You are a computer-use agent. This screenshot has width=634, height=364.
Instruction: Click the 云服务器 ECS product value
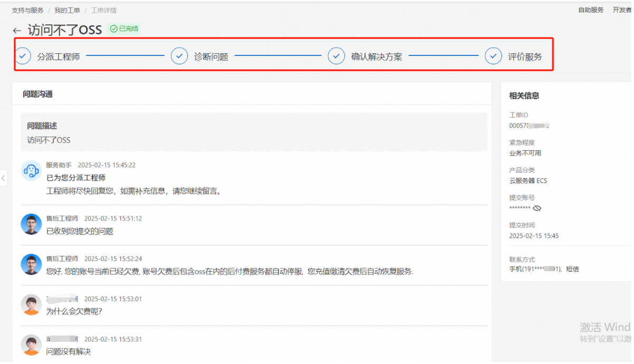click(528, 181)
